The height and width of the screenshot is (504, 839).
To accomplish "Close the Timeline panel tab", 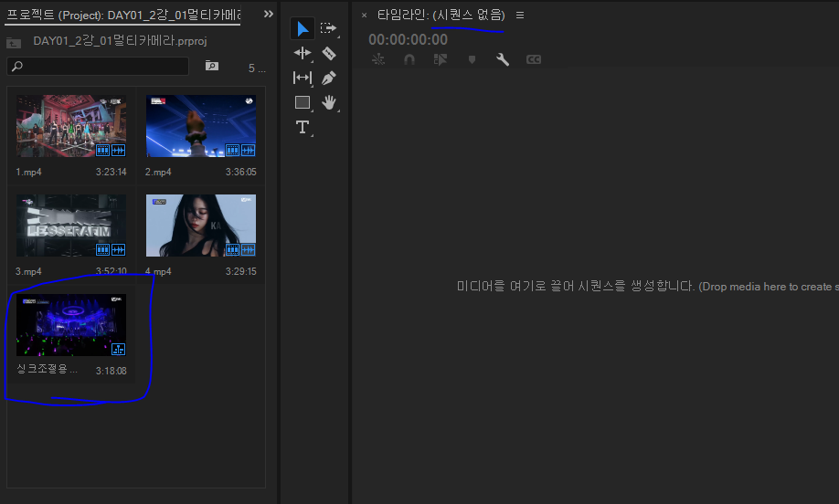I will coord(364,16).
